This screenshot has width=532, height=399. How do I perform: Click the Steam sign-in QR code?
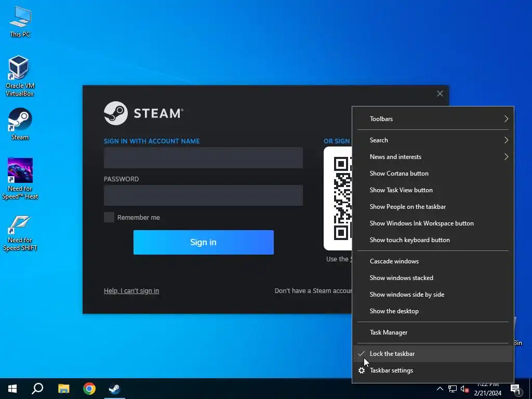(x=338, y=198)
